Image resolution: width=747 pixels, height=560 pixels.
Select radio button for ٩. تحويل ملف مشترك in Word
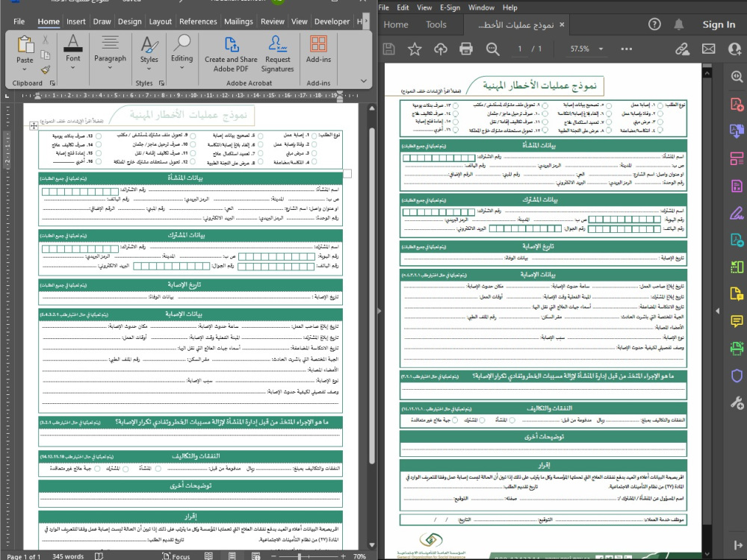click(x=193, y=136)
